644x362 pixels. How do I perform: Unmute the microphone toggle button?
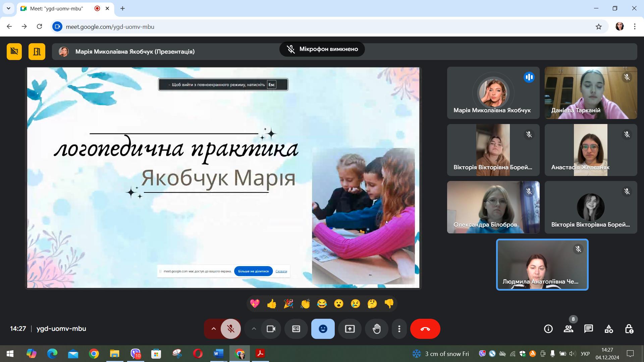tap(231, 329)
